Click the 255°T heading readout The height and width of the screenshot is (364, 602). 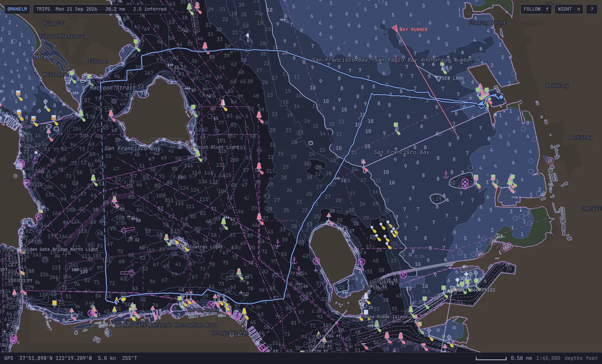coord(129,358)
